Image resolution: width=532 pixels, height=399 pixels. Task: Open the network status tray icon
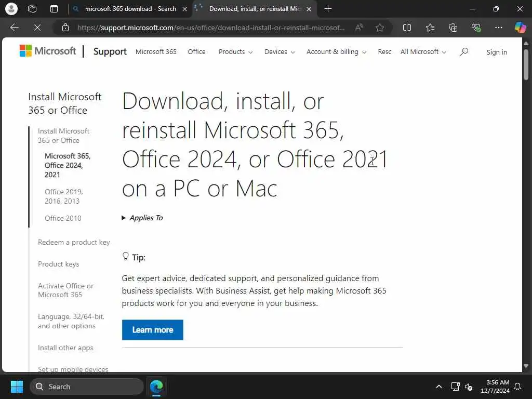pos(455,387)
